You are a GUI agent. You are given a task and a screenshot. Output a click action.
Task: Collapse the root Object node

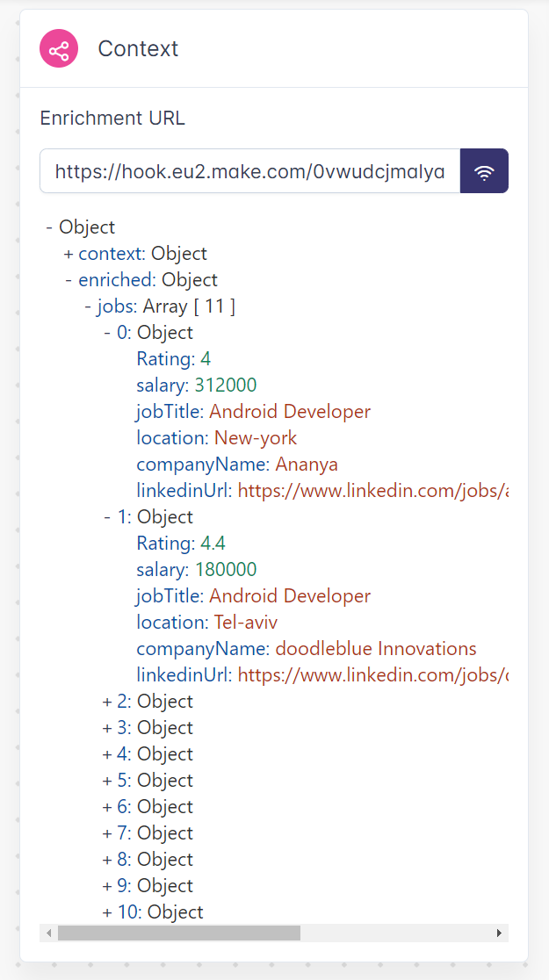pyautogui.click(x=50, y=227)
